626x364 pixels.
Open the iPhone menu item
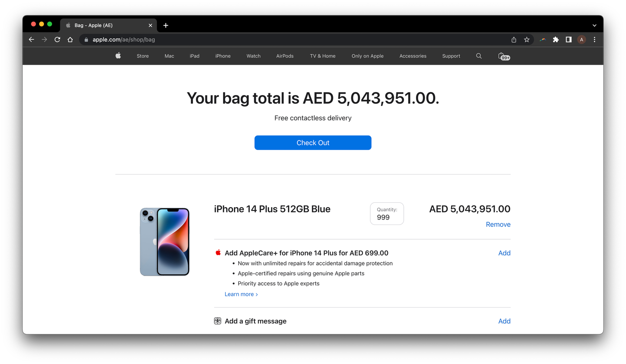coord(223,56)
